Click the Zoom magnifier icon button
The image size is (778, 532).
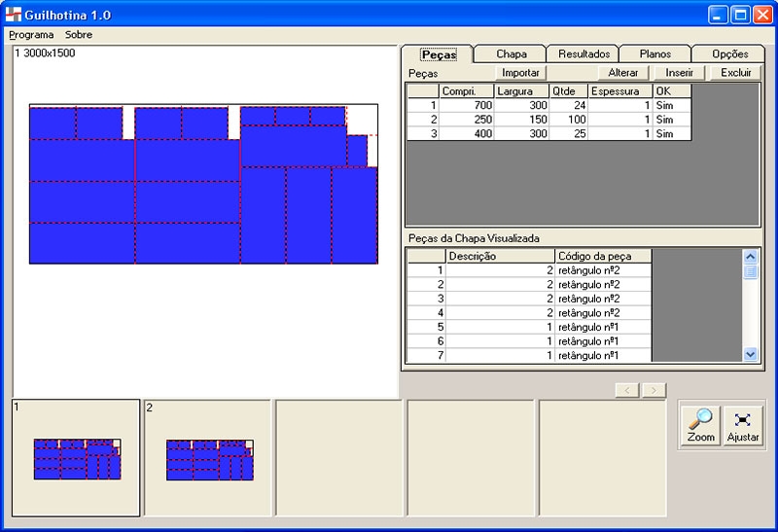click(700, 425)
